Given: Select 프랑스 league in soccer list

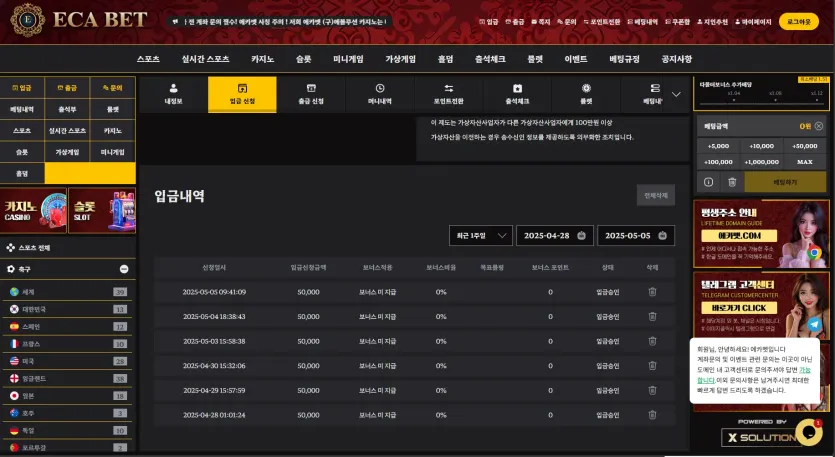Looking at the screenshot, I should tap(68, 344).
